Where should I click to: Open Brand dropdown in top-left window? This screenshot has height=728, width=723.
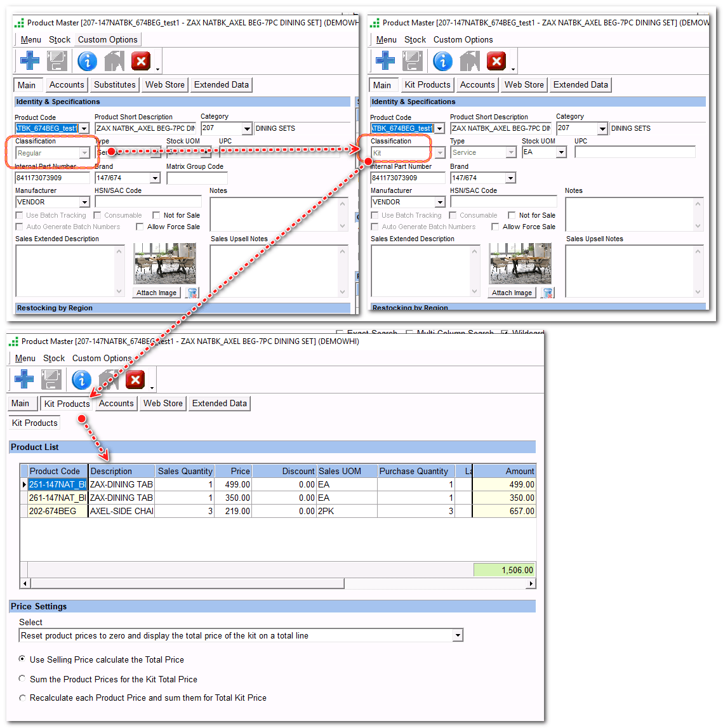coord(155,178)
